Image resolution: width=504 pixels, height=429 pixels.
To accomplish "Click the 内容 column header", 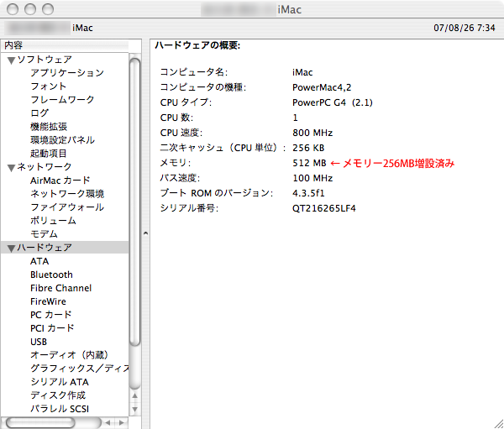I will (x=65, y=45).
